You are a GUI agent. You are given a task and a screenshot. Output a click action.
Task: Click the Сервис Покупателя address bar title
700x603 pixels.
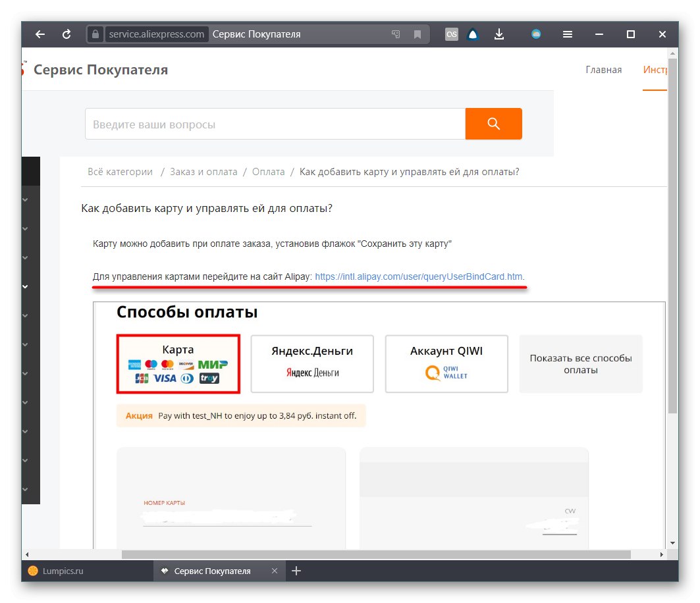point(256,34)
